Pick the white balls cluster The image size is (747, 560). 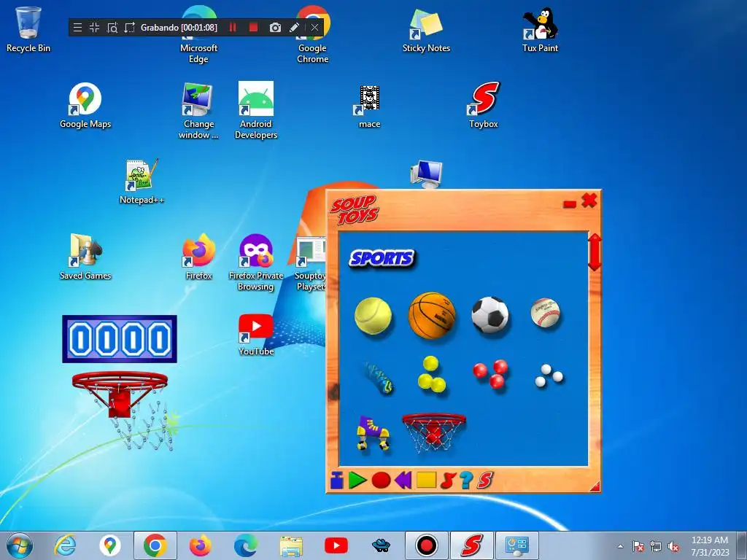tap(549, 376)
